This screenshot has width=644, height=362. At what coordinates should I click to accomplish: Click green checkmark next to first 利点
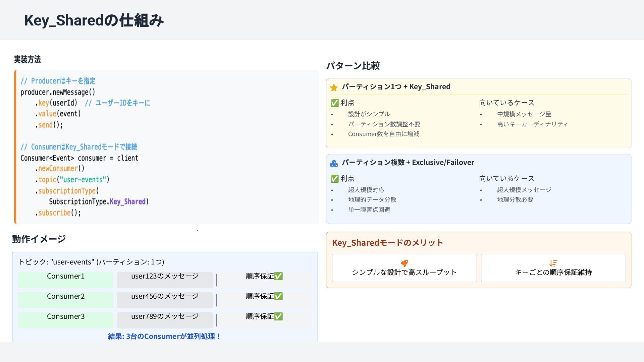coord(334,103)
